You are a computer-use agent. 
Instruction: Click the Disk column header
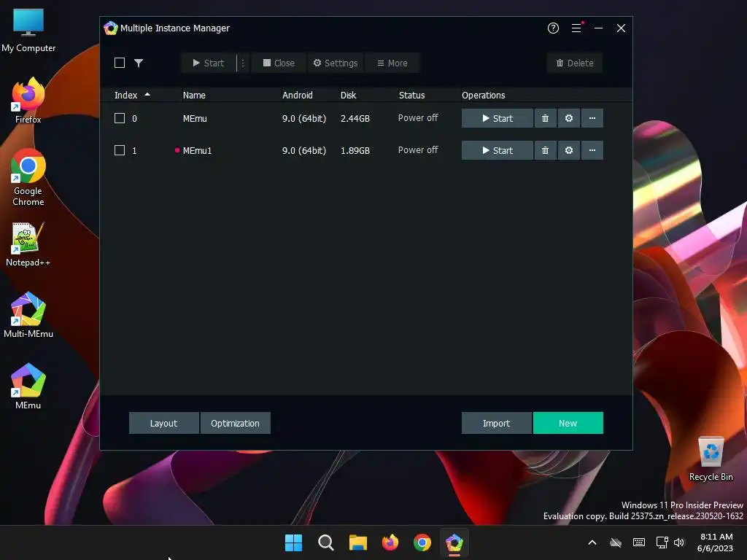click(348, 96)
